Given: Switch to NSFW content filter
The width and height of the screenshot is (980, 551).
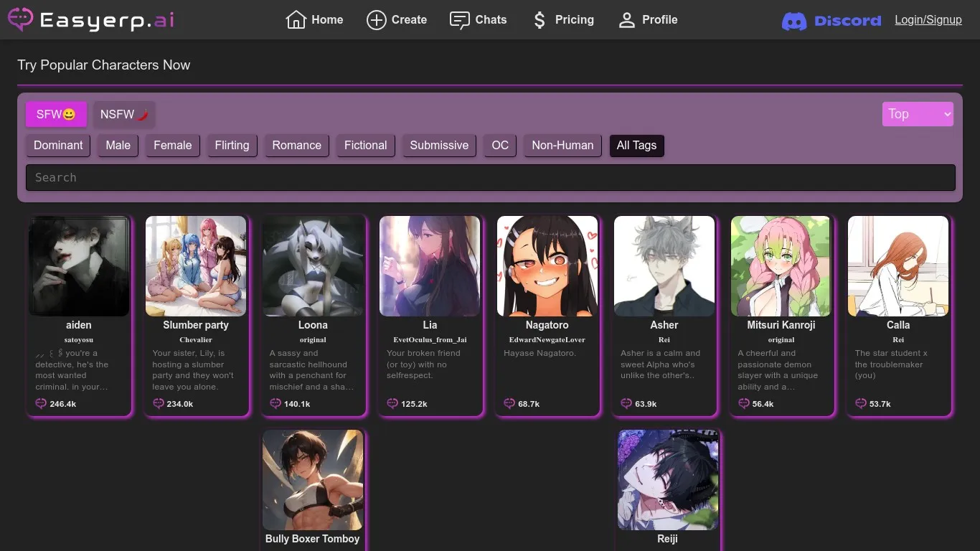Looking at the screenshot, I should point(124,114).
